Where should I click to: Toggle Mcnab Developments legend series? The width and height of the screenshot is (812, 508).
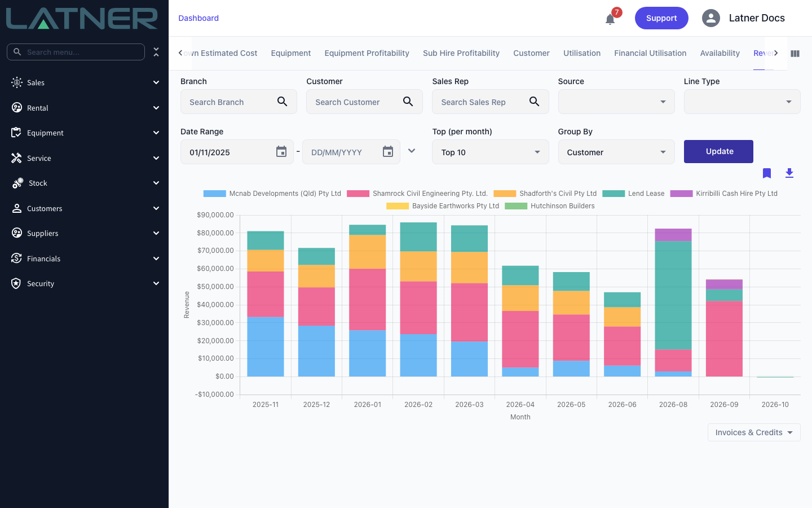click(272, 194)
